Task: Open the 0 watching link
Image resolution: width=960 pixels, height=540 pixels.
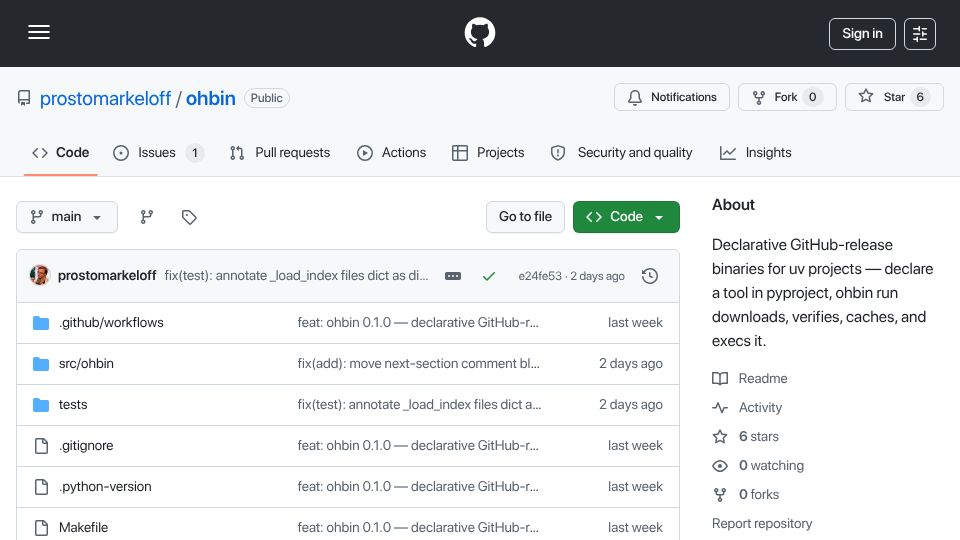Action: (x=771, y=466)
